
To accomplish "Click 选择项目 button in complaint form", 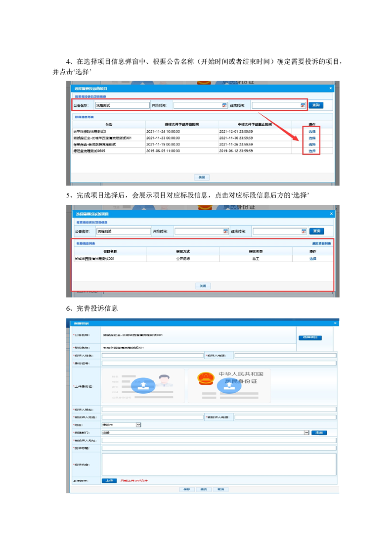I will coord(310,338).
